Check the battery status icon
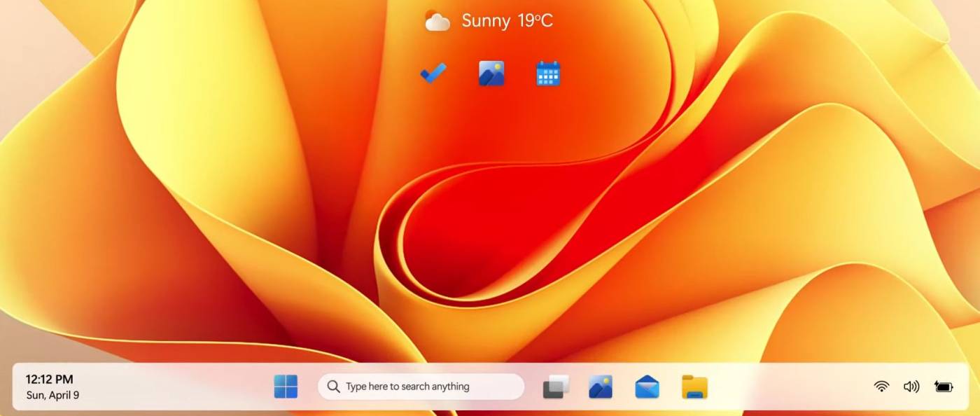 click(943, 387)
